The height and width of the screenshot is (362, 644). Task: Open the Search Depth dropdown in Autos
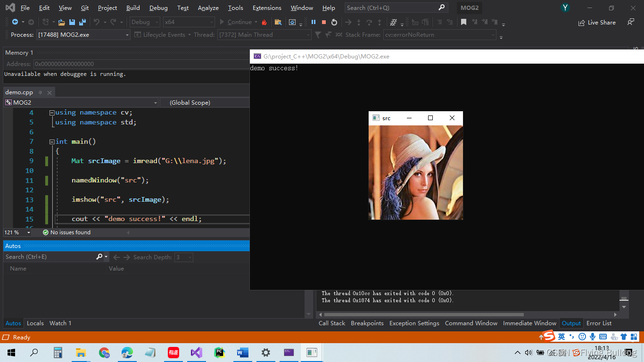[x=184, y=257]
